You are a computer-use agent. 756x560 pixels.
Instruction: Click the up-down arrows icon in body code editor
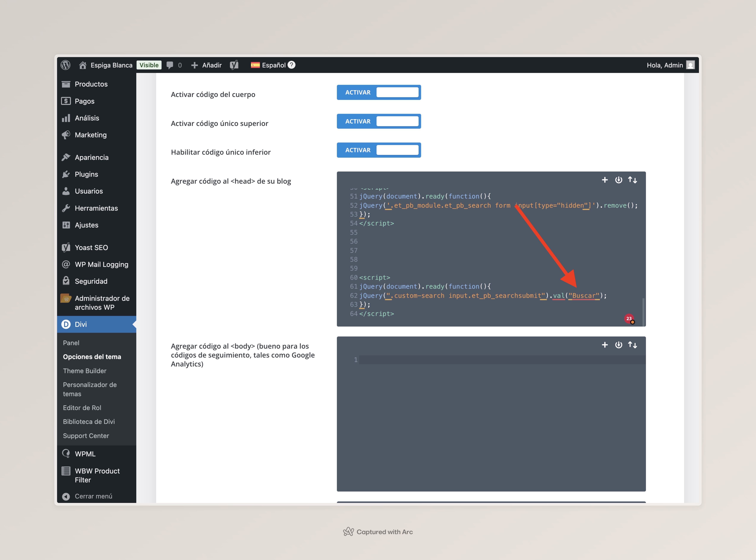(x=632, y=345)
